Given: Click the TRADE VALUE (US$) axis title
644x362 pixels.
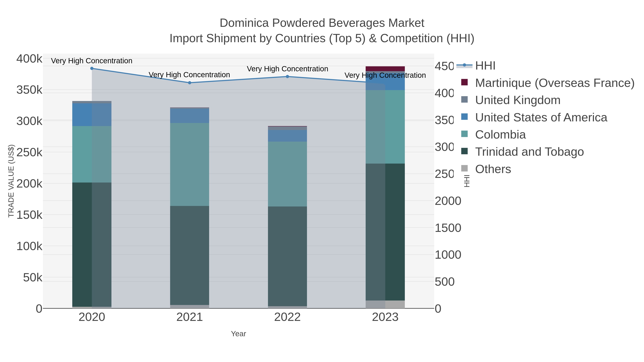Looking at the screenshot, I should click(x=11, y=181).
